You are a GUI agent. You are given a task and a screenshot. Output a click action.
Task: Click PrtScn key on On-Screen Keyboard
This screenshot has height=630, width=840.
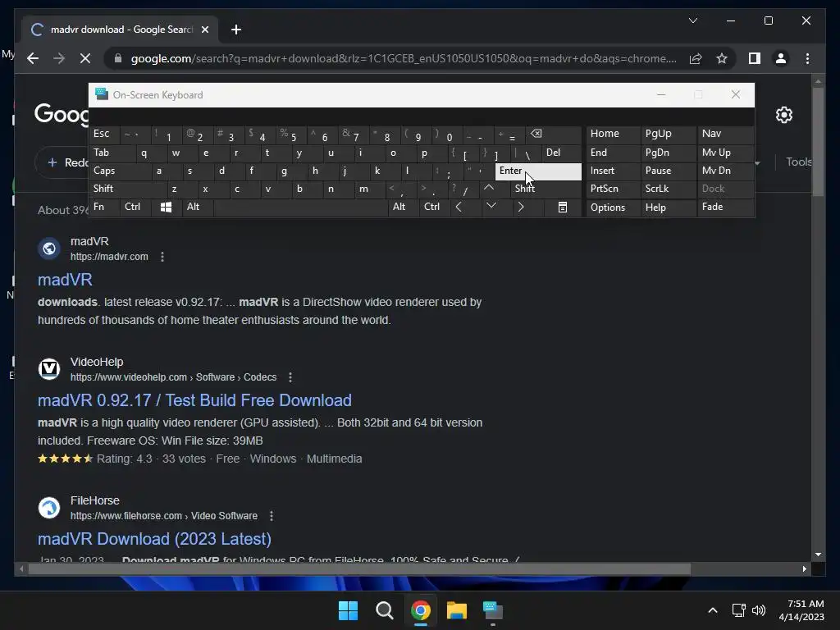(x=613, y=189)
